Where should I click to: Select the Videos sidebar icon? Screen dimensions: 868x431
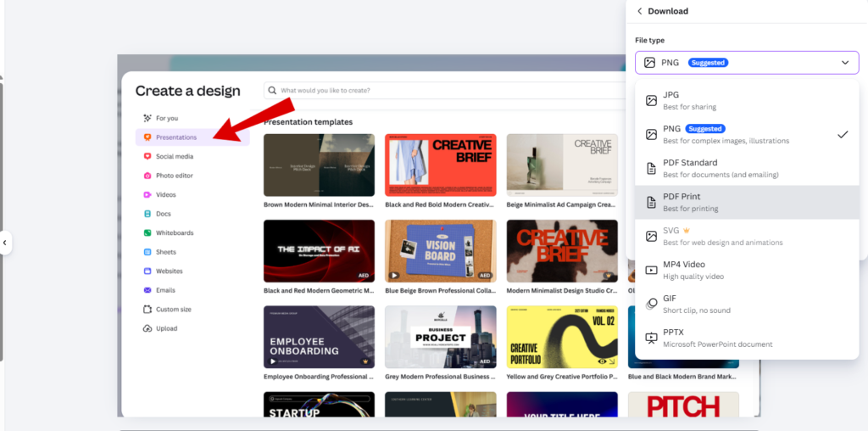click(147, 194)
